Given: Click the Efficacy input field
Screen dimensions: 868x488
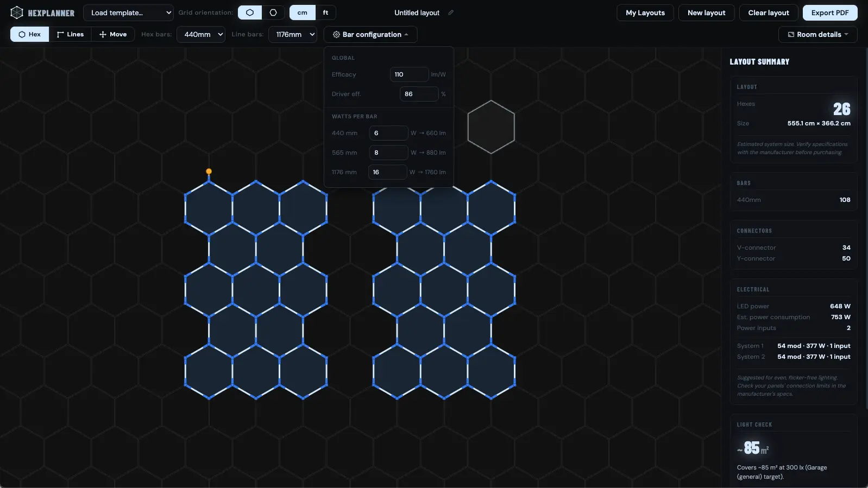Looking at the screenshot, I should [x=409, y=74].
